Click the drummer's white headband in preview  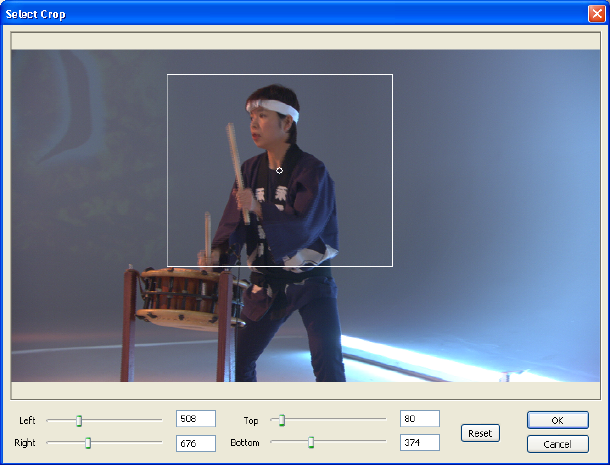[275, 108]
